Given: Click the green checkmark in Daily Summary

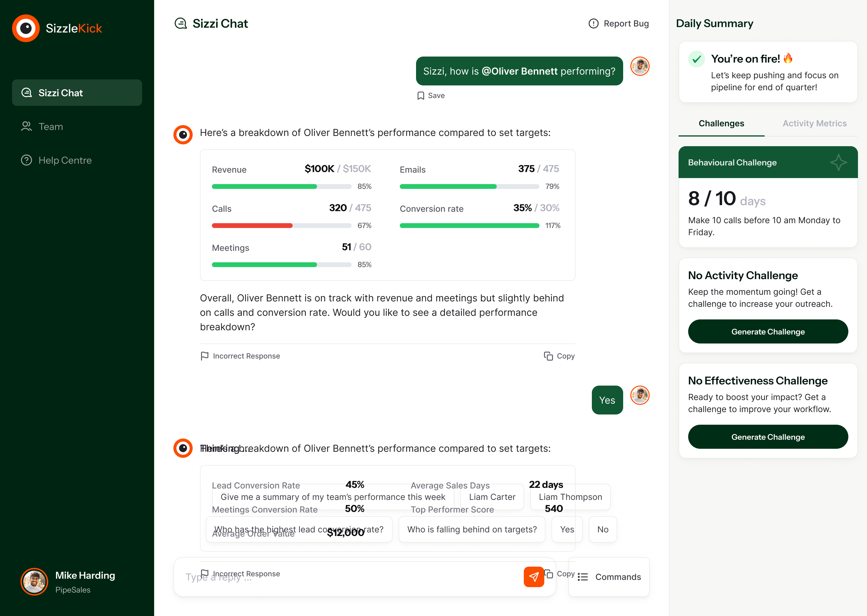Looking at the screenshot, I should pos(697,59).
